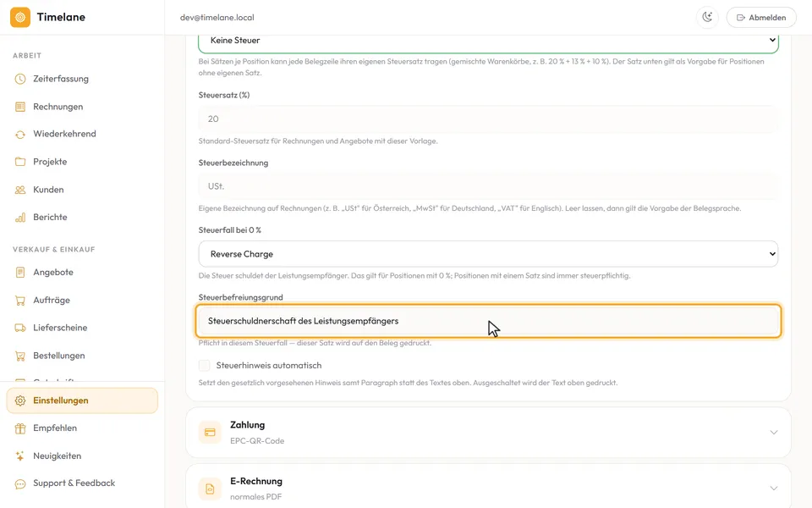
Task: Click the Support & Feedback chat icon
Action: [x=20, y=483]
